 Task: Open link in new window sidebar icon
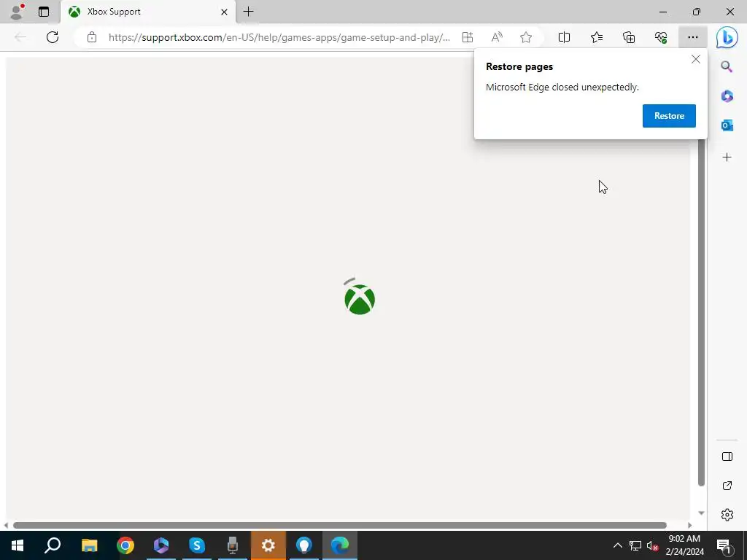coord(727,486)
